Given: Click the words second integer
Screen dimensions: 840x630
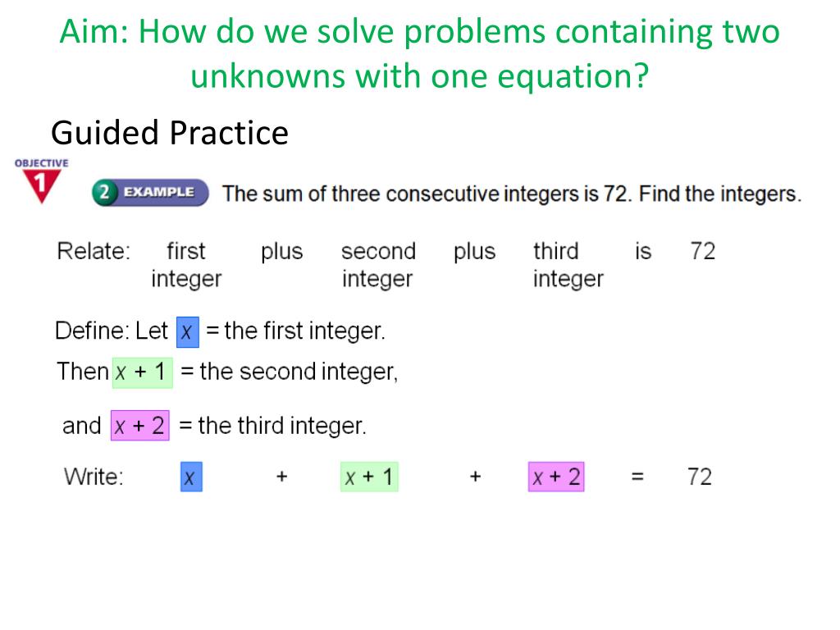Looking at the screenshot, I should (x=378, y=265).
